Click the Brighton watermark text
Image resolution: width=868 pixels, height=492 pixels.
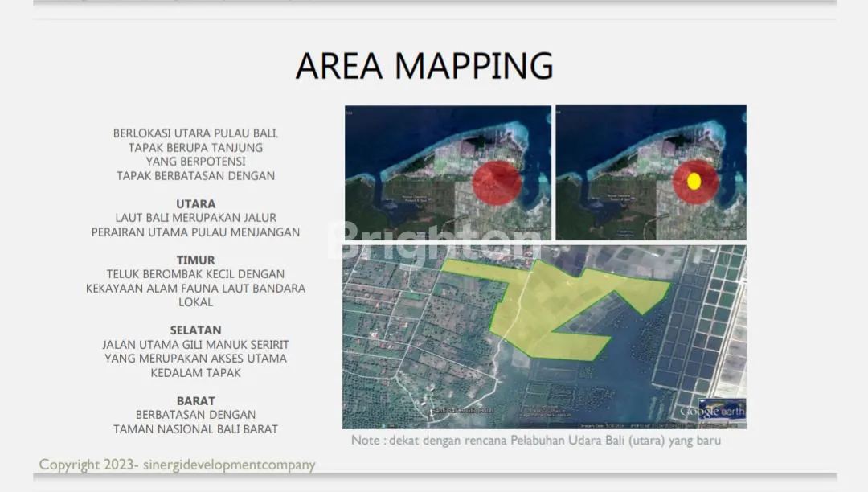[x=434, y=242]
